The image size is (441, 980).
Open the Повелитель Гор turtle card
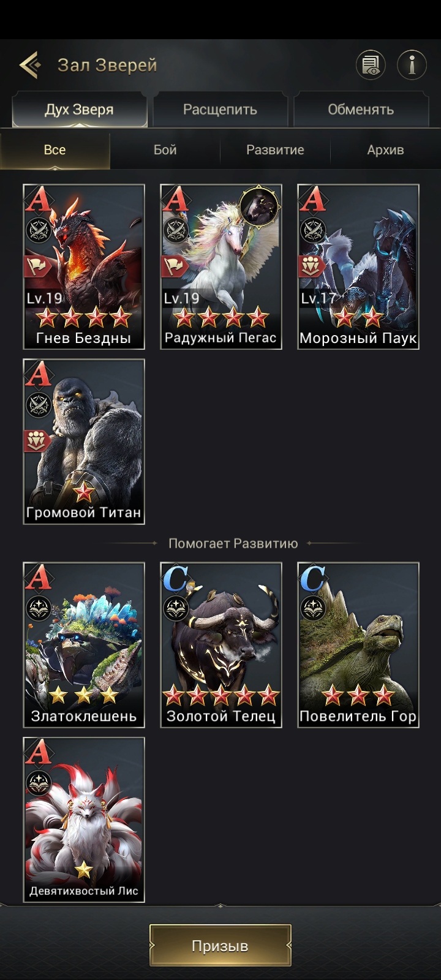pos(358,645)
